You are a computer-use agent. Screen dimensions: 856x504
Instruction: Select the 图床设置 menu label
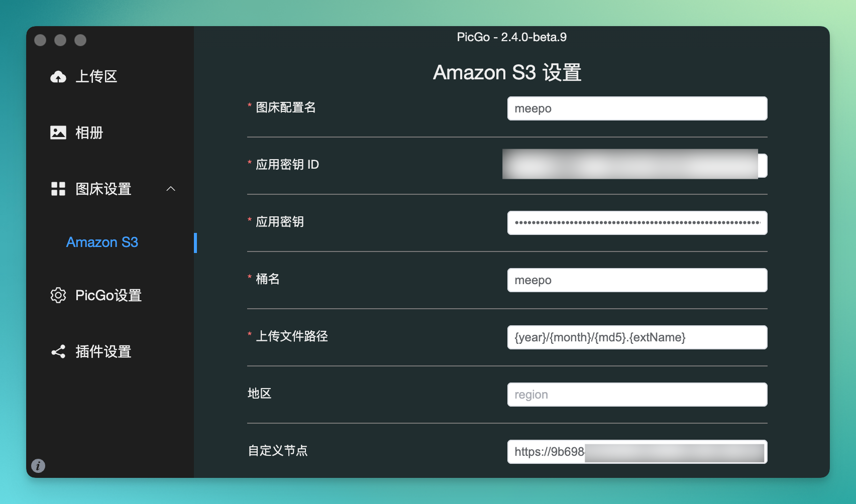point(103,189)
